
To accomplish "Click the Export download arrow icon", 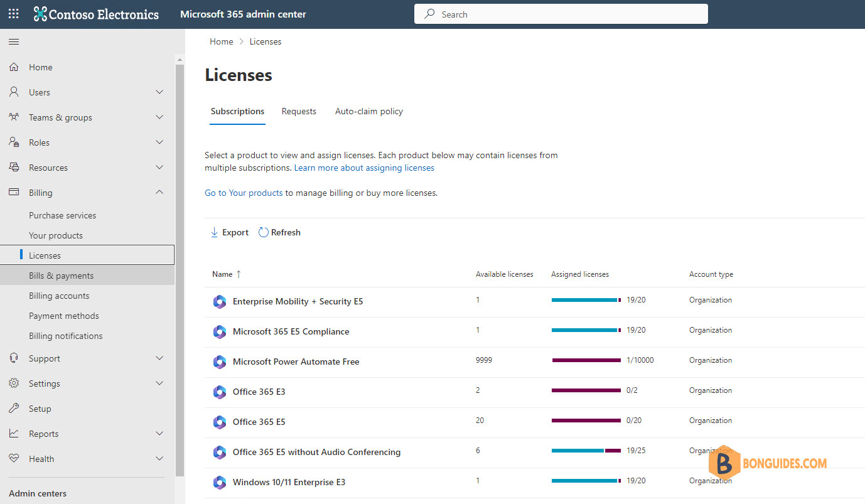I will click(x=214, y=232).
